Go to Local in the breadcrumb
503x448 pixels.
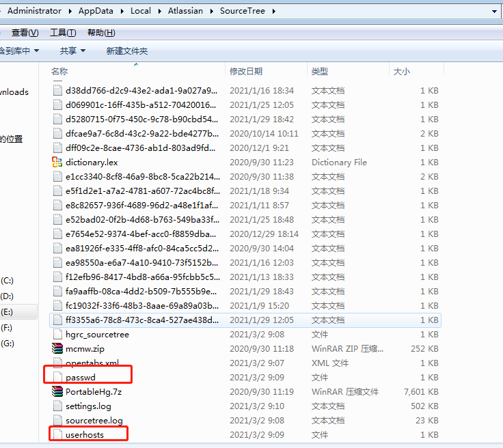click(x=141, y=11)
